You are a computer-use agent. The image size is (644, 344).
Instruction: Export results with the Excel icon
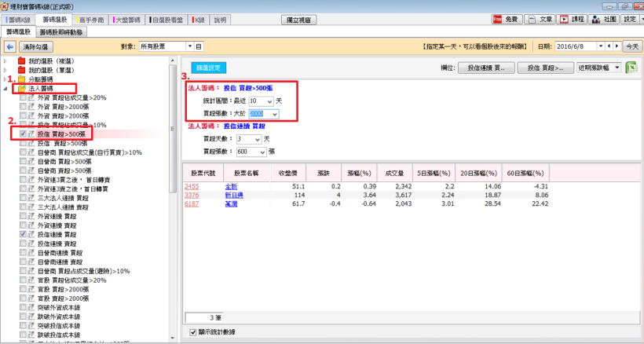pyautogui.click(x=631, y=68)
